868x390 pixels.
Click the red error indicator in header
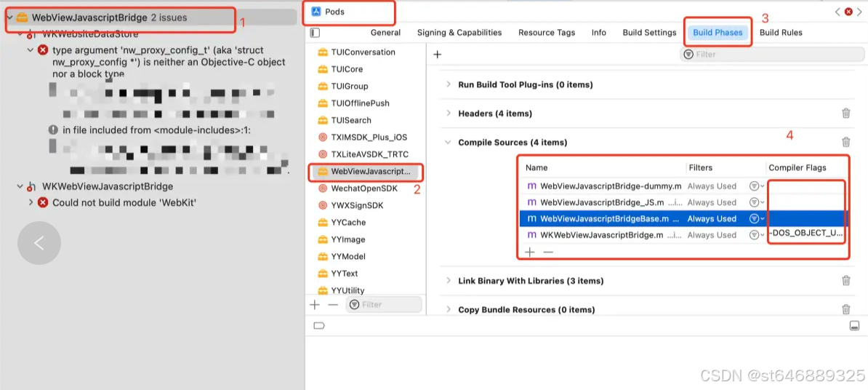point(848,12)
